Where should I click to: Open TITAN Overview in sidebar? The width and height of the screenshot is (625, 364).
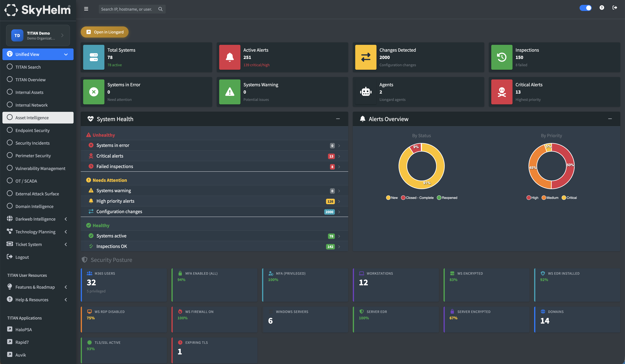pyautogui.click(x=38, y=80)
